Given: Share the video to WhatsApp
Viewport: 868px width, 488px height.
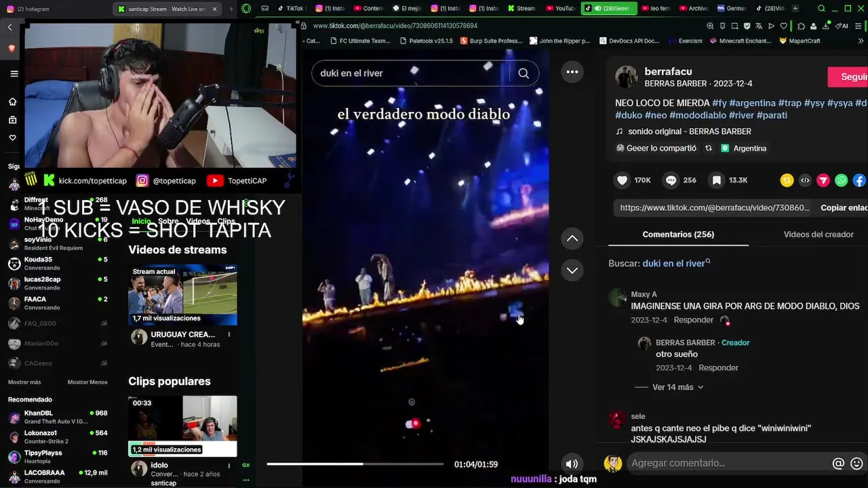Looking at the screenshot, I should (842, 180).
